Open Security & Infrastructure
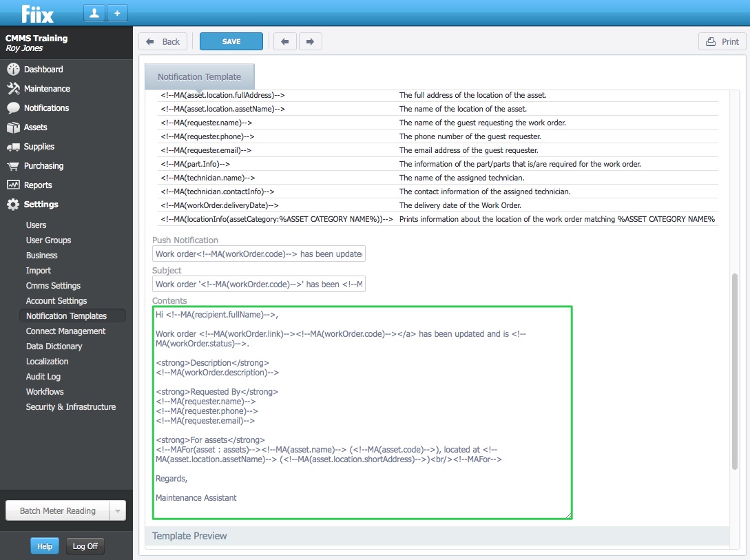This screenshot has height=560, width=750. tap(71, 407)
